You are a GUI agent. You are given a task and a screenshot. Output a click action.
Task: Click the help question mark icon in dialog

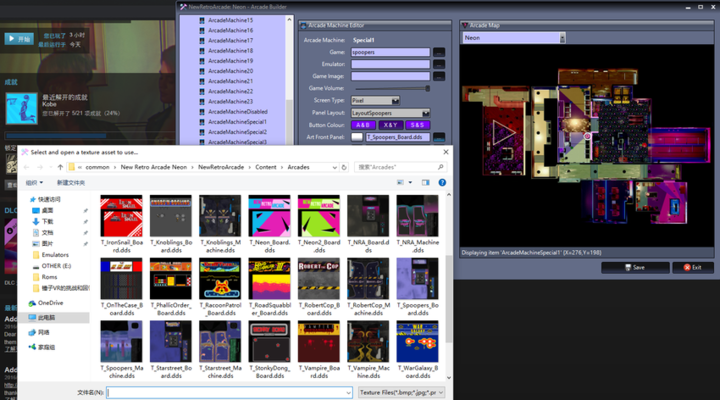[442, 183]
